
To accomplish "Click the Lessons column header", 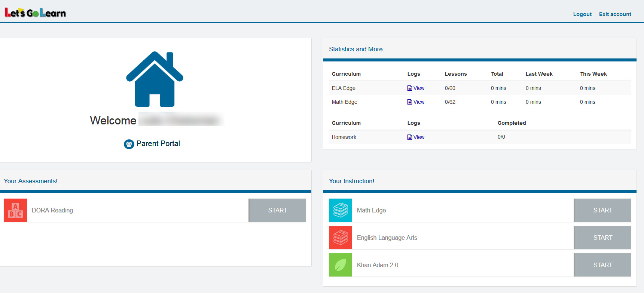I will pyautogui.click(x=456, y=74).
